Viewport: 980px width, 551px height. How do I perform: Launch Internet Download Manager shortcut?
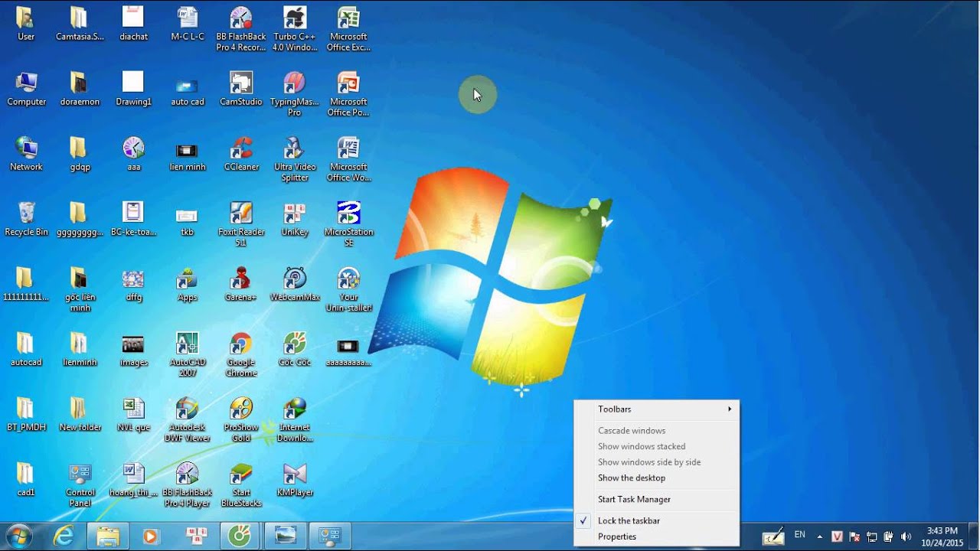tap(295, 420)
